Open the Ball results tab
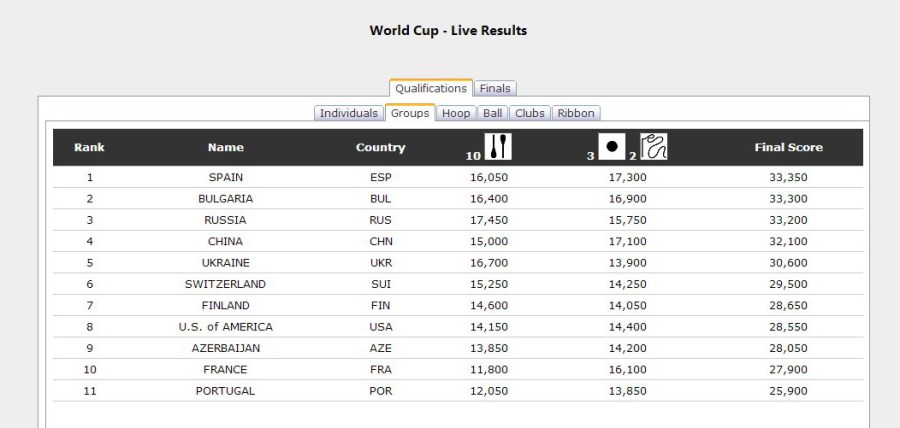 [x=492, y=113]
